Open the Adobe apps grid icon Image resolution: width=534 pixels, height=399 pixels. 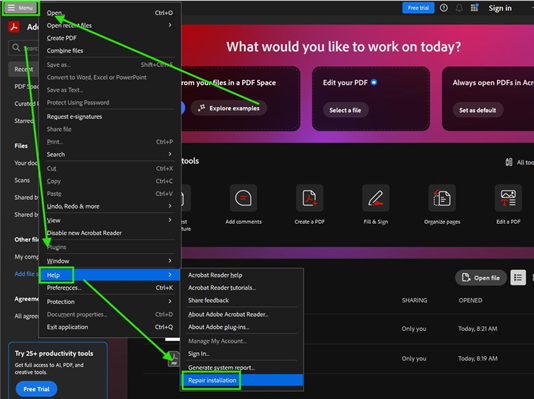(474, 8)
